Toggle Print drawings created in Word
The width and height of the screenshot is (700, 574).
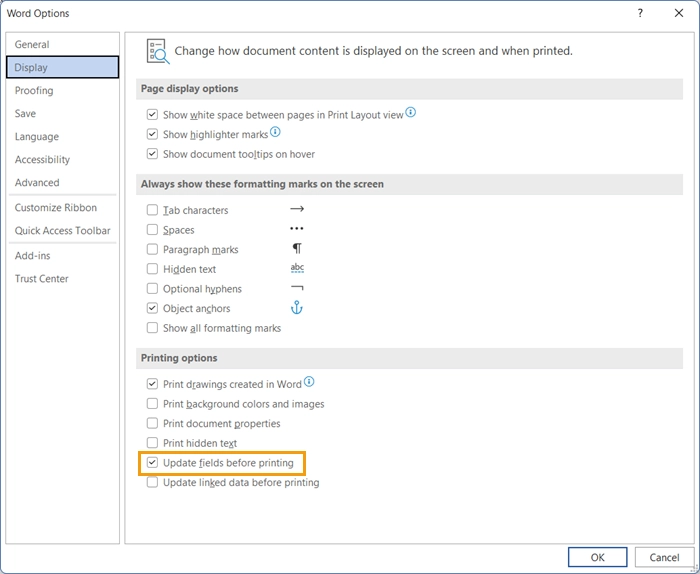152,384
